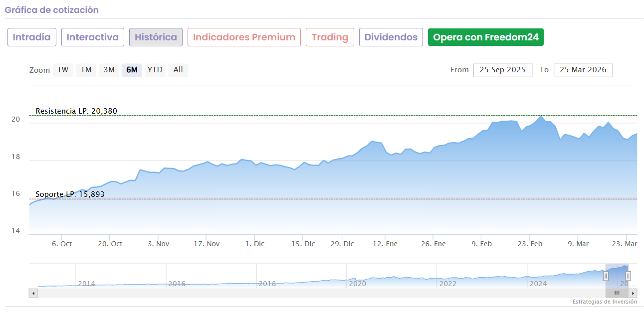The height and width of the screenshot is (315, 644).
Task: Click the To date field
Action: pos(583,70)
